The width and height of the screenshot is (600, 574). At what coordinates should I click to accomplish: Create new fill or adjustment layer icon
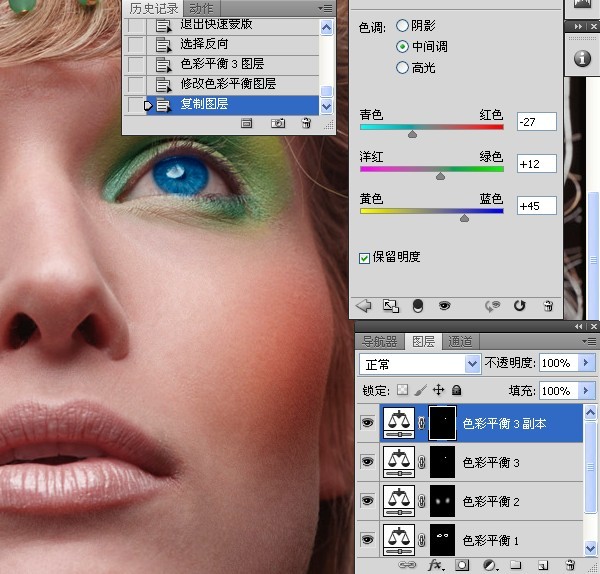point(489,565)
